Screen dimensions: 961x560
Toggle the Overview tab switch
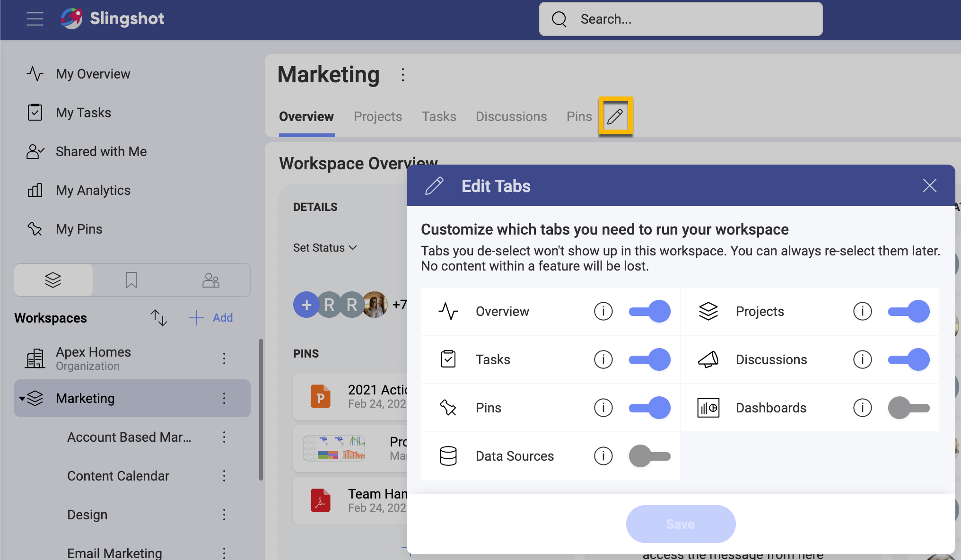(650, 311)
